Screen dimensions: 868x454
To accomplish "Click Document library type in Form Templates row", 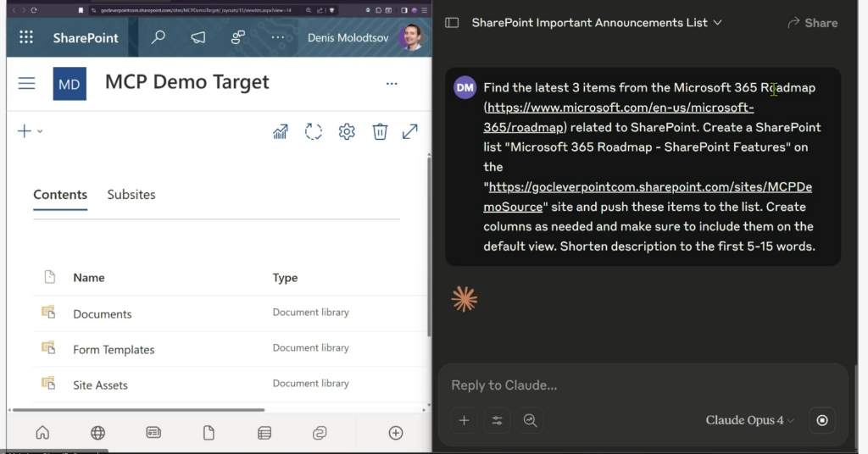I will 310,348.
